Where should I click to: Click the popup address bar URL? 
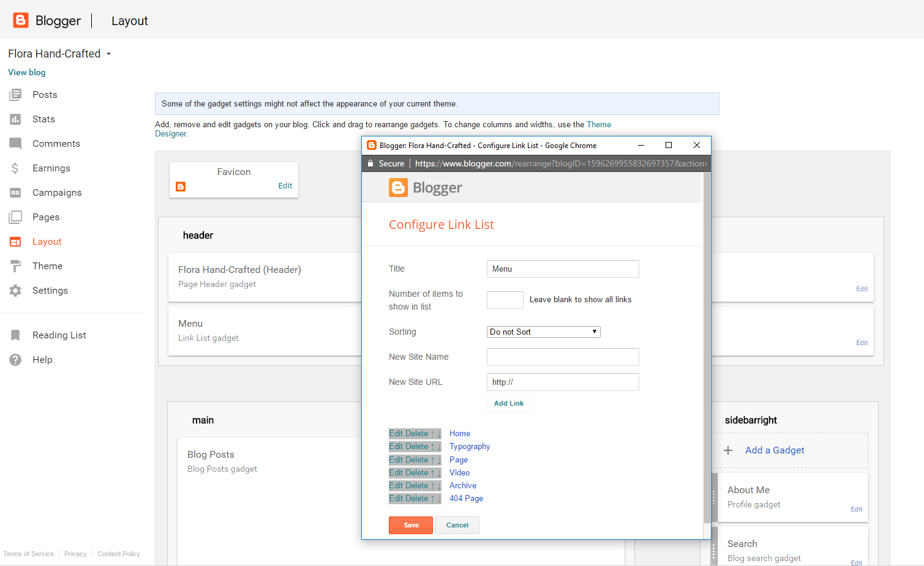(561, 163)
